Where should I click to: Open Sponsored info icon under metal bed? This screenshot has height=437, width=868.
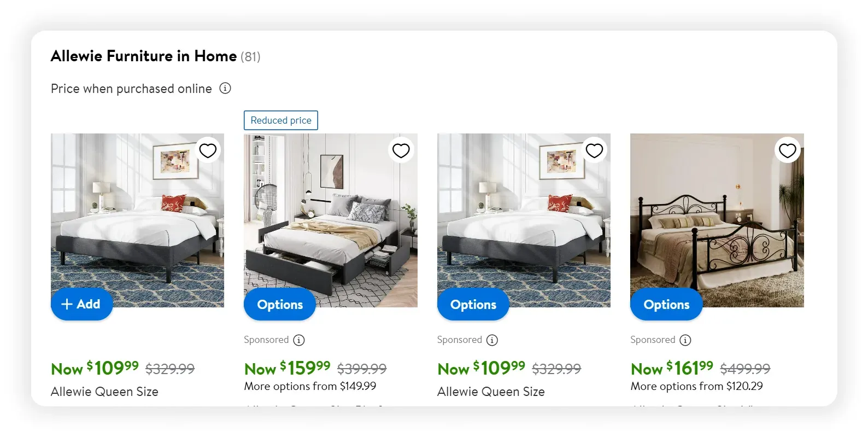tap(685, 340)
